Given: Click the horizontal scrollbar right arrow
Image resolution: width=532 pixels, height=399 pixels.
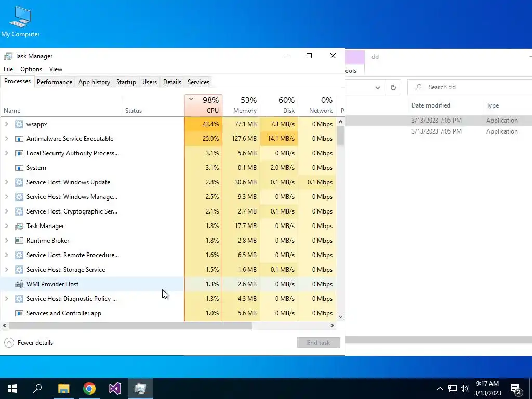Looking at the screenshot, I should coord(332,325).
